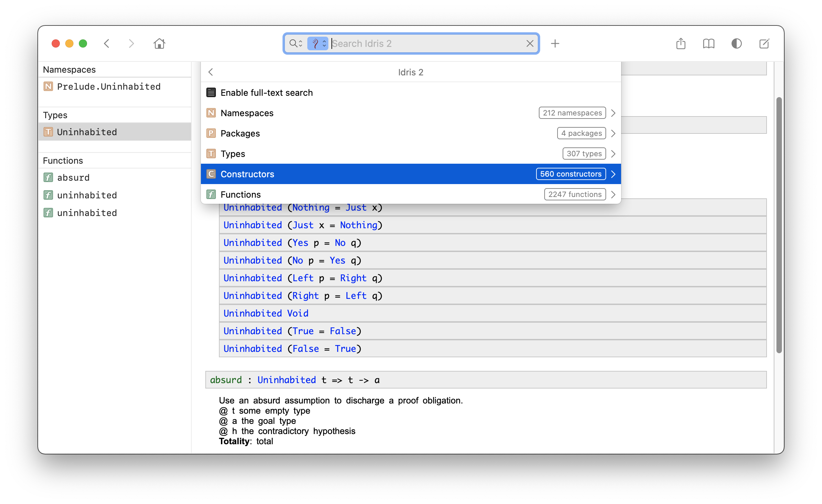Click the Search Idris 2 field
Viewport: 822px width, 504px height.
[x=425, y=43]
